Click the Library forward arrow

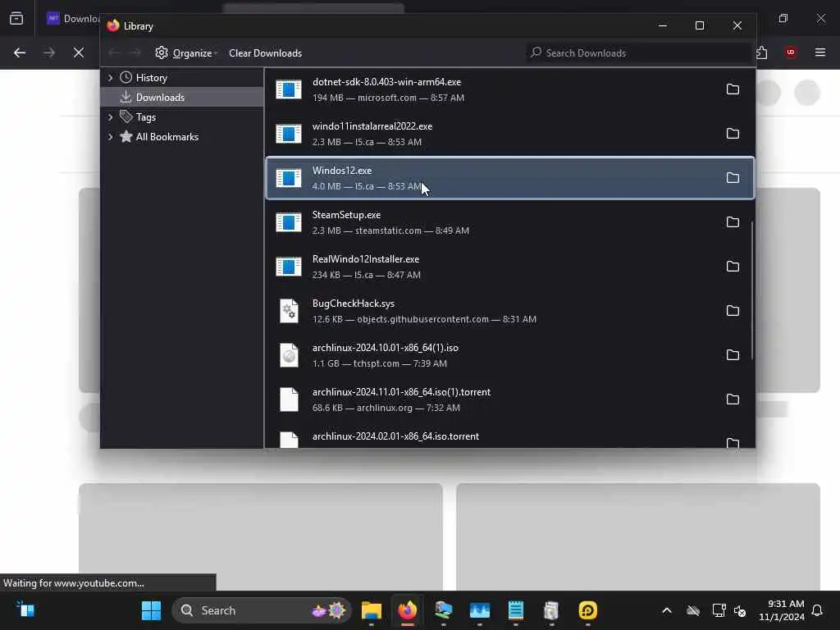click(x=135, y=52)
